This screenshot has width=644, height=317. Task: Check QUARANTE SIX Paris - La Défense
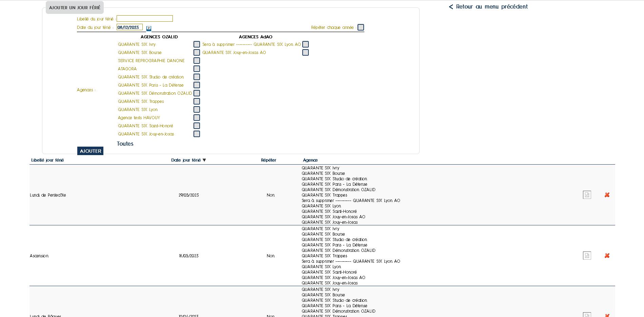coord(197,85)
